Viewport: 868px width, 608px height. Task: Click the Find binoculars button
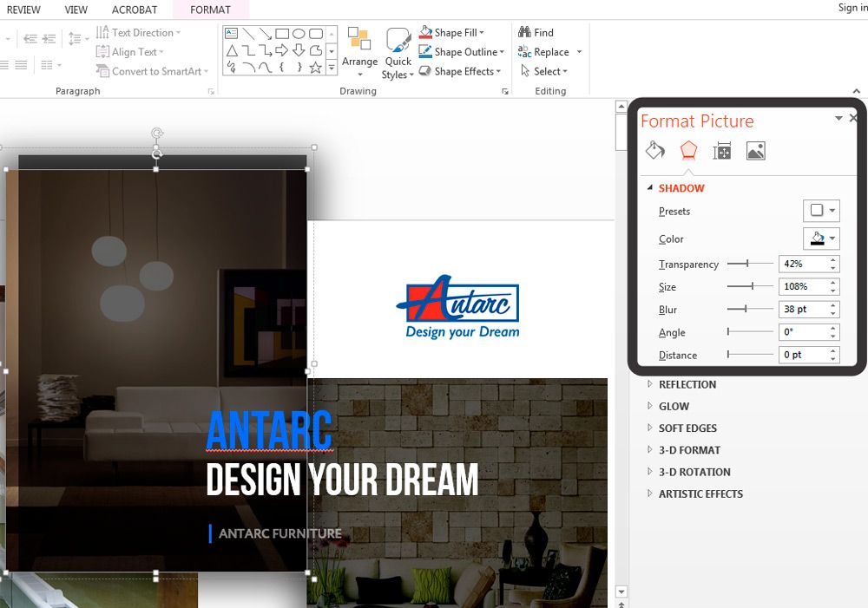(536, 33)
